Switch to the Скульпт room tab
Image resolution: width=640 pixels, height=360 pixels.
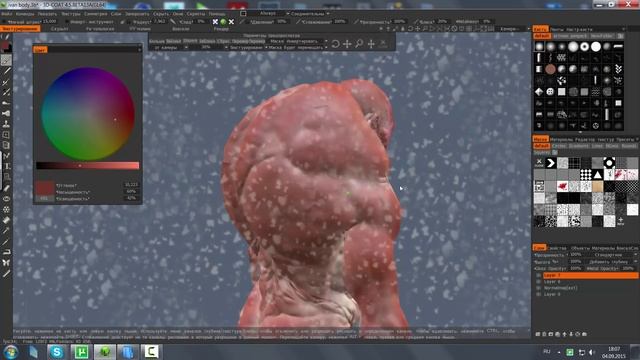[x=60, y=29]
